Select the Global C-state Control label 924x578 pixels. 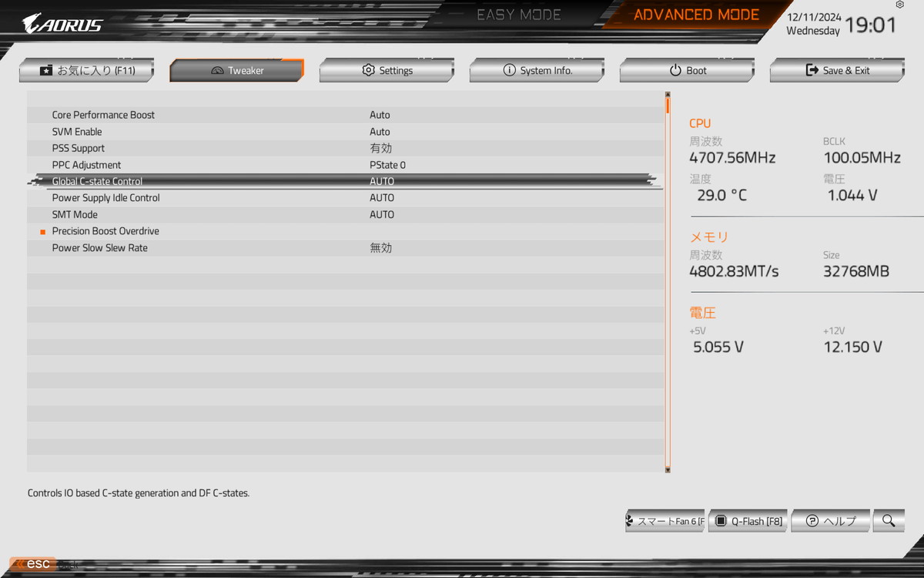coord(97,182)
